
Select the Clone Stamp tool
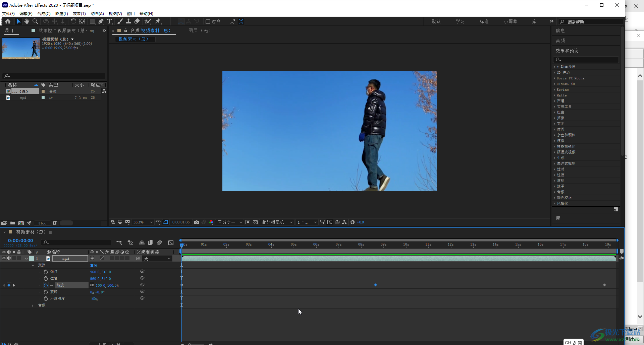click(x=128, y=21)
